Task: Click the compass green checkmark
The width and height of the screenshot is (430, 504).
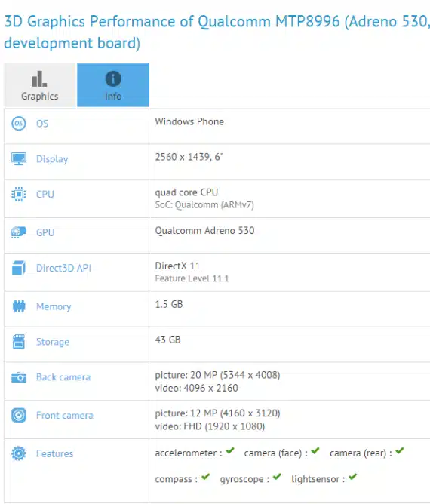Action: [206, 477]
